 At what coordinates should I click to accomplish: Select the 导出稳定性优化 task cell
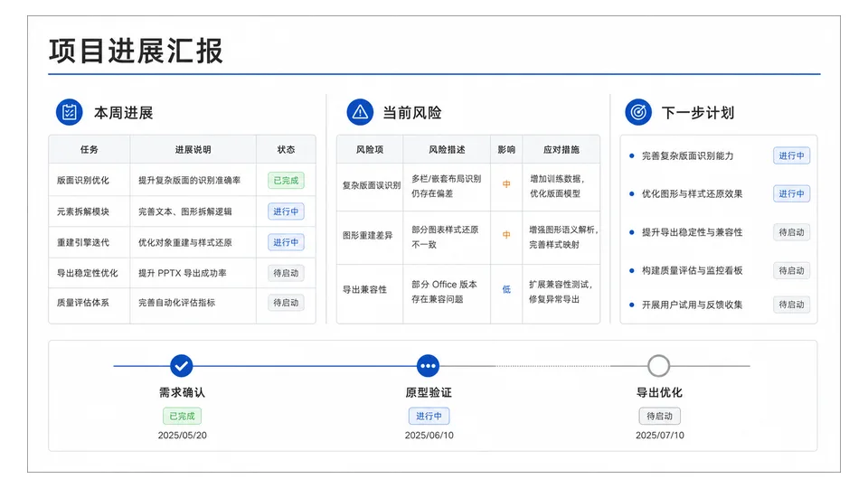(88, 273)
